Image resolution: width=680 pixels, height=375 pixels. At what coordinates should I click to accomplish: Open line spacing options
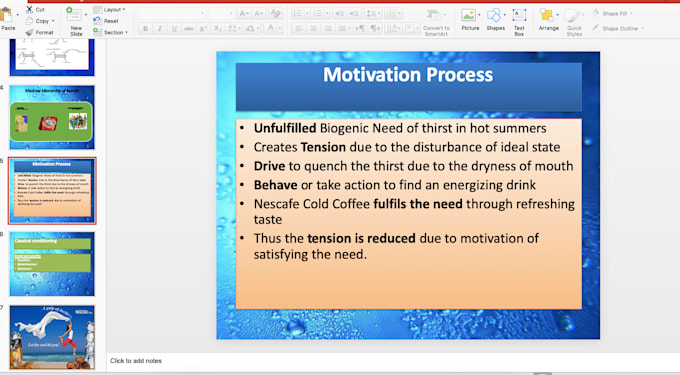[x=372, y=13]
